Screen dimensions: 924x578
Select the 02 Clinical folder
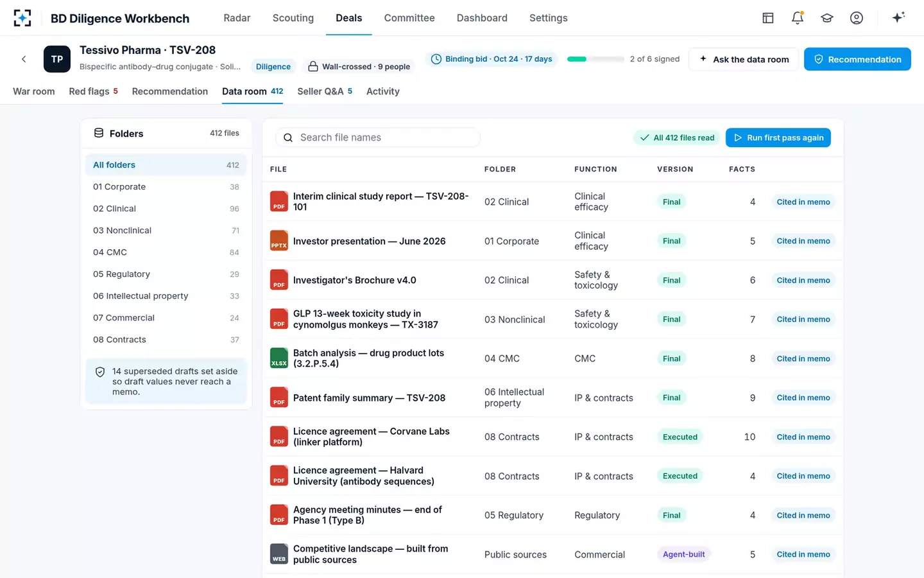click(166, 209)
